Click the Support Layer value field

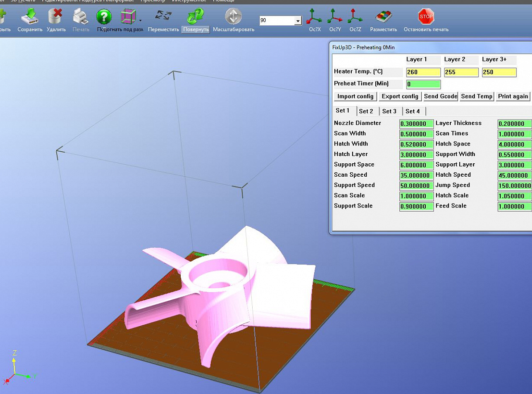514,165
